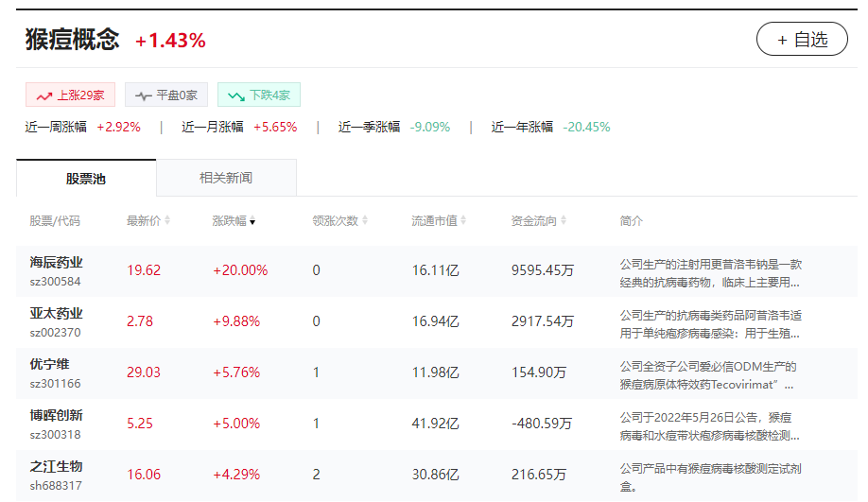The width and height of the screenshot is (868, 502).
Task: Open 博晖创新 stock details
Action: point(57,416)
